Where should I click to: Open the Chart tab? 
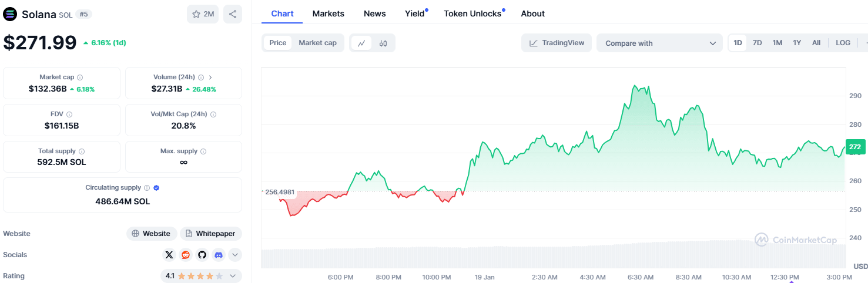[x=283, y=14]
